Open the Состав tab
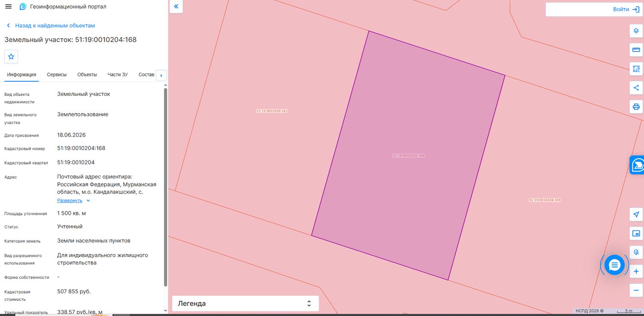Image resolution: width=644 pixels, height=316 pixels. coord(146,74)
